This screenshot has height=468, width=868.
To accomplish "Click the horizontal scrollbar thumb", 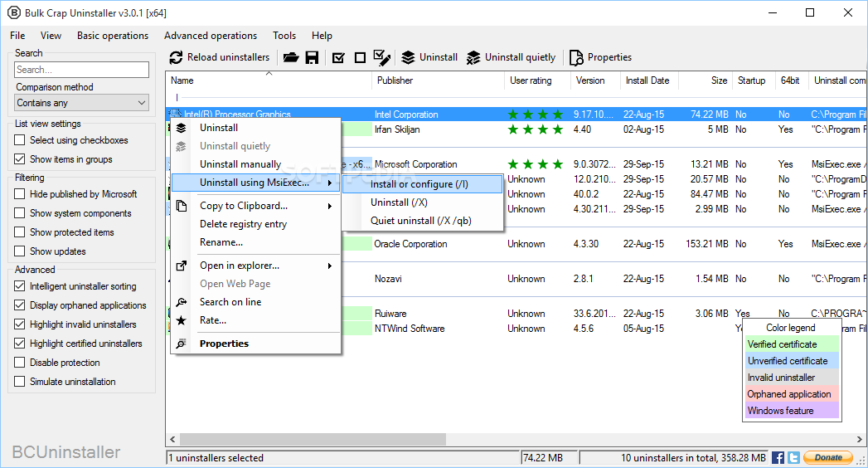I will click(313, 440).
